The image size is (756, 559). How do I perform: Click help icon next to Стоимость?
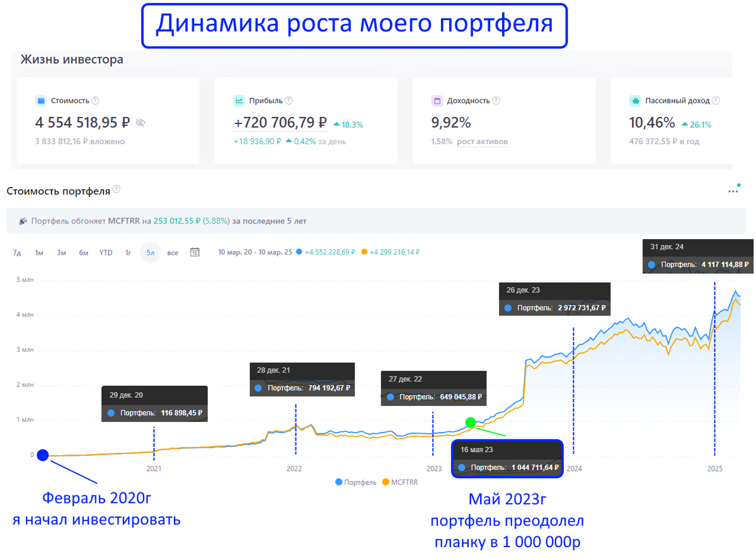96,101
